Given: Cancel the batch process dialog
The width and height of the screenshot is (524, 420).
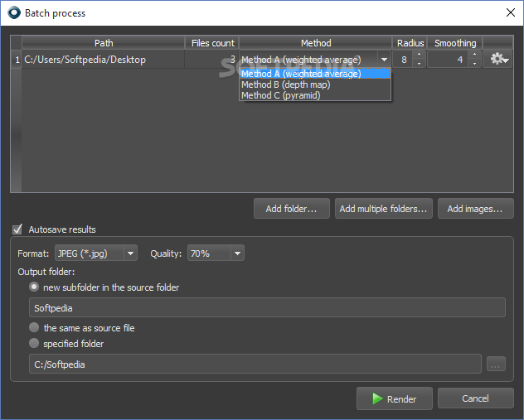Looking at the screenshot, I should [x=475, y=398].
